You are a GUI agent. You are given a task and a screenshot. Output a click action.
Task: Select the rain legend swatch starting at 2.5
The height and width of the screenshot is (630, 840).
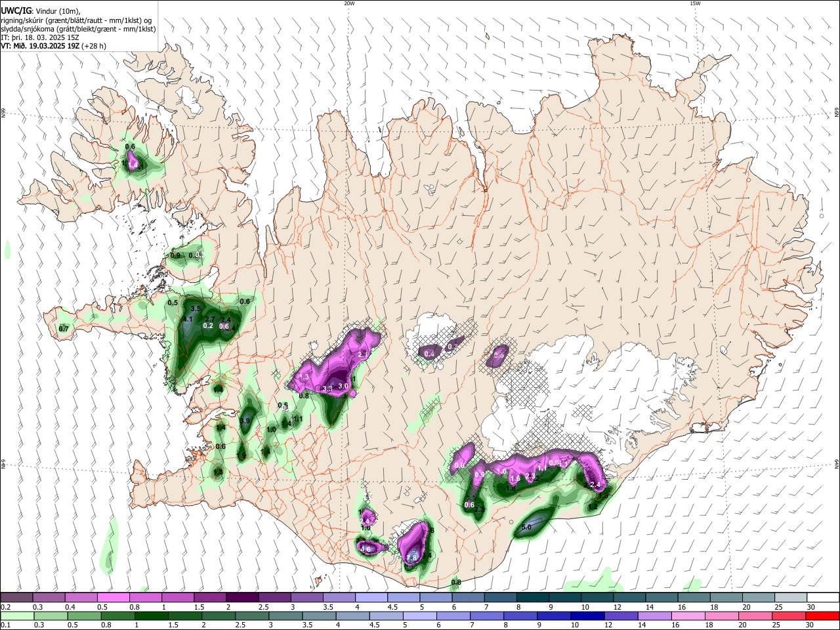251,616
